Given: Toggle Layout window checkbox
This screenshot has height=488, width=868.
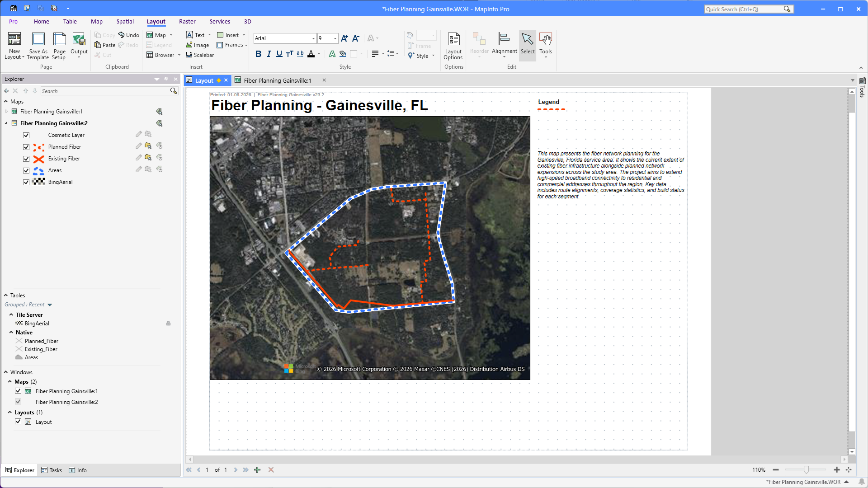Looking at the screenshot, I should click(x=18, y=421).
